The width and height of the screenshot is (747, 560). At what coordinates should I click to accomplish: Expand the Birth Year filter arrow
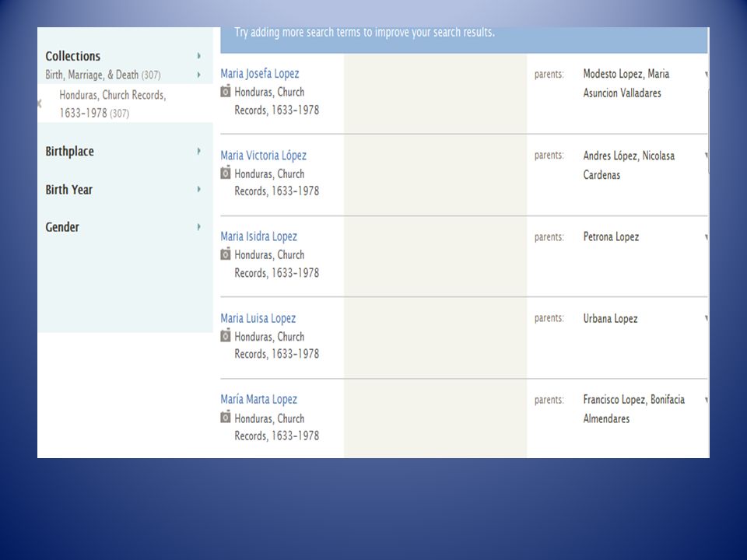(198, 189)
